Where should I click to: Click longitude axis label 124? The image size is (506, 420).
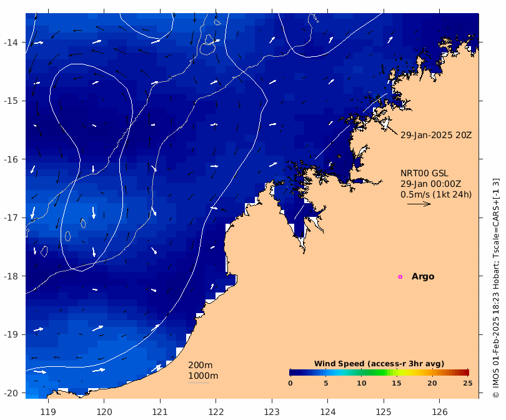click(328, 412)
